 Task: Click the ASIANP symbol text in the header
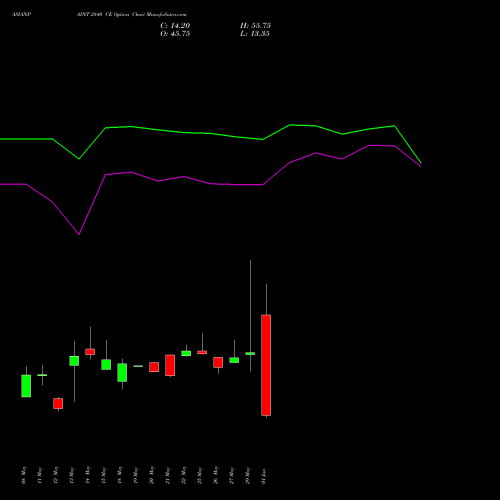[22, 15]
